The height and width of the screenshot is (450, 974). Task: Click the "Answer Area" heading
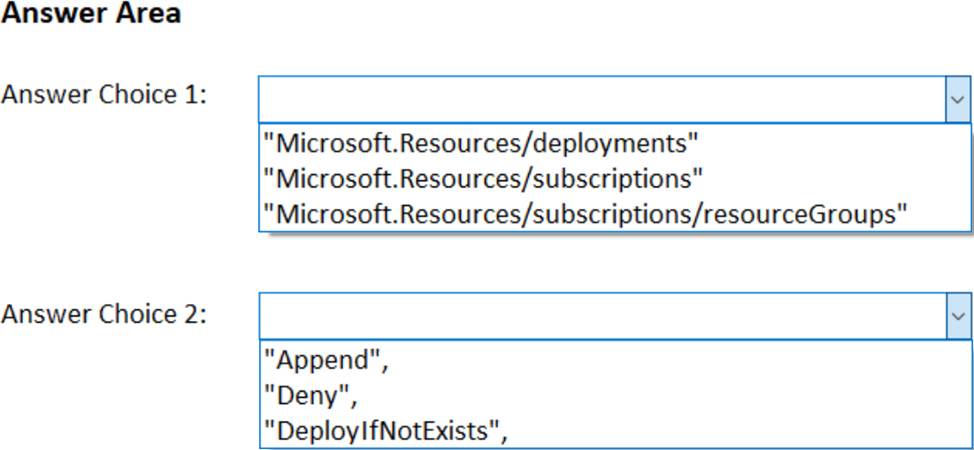click(x=91, y=14)
